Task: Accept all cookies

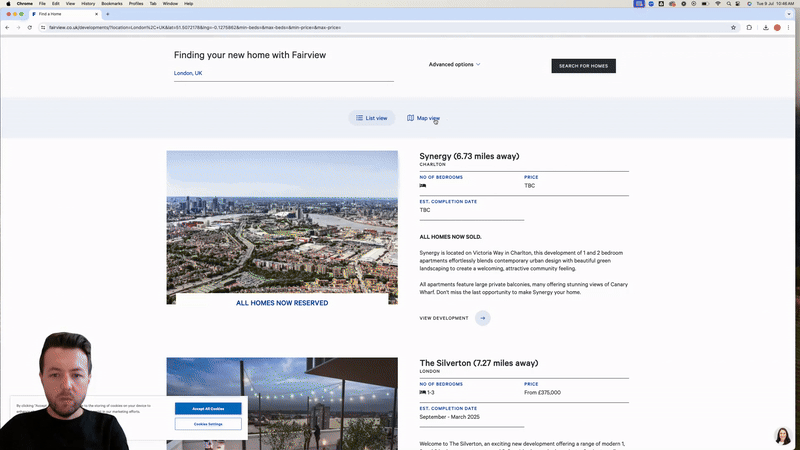Action: tap(208, 409)
